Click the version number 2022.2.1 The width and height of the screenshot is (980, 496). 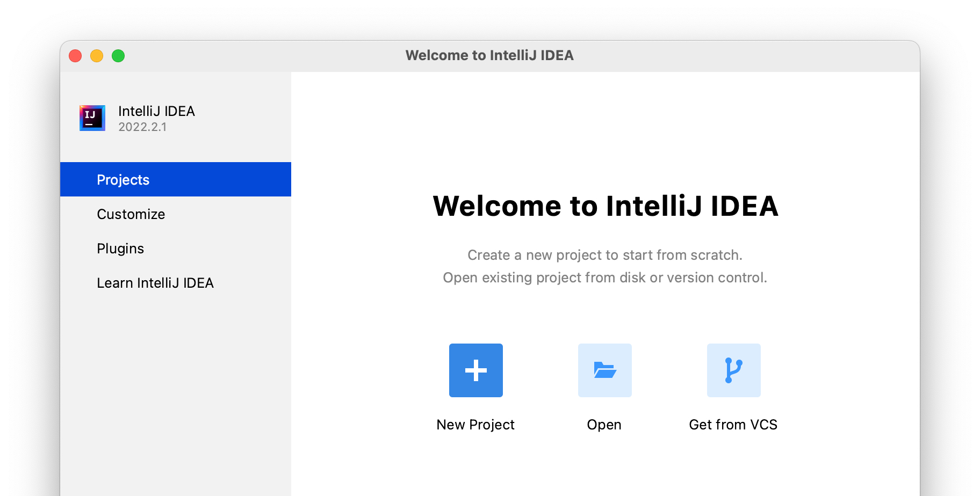coord(142,127)
